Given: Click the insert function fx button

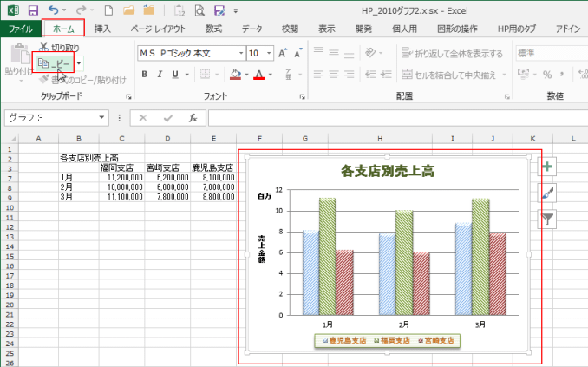Looking at the screenshot, I should tap(193, 118).
